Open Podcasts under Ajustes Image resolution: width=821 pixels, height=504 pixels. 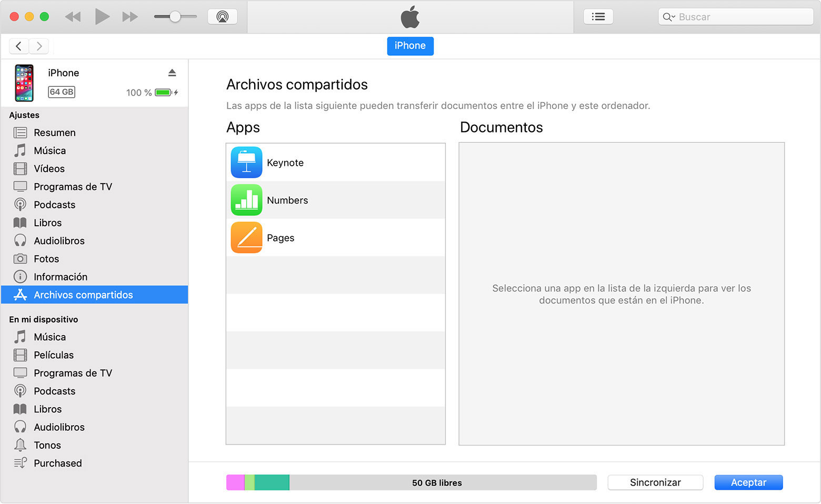coord(95,205)
